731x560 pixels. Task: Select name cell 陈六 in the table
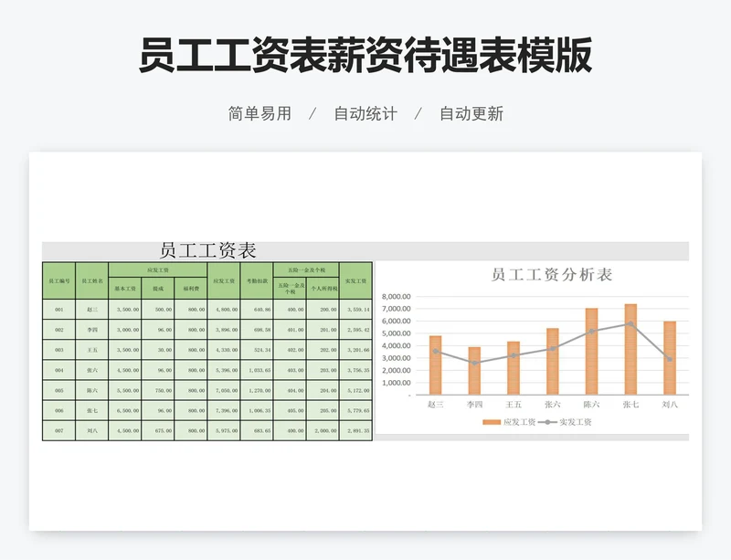92,390
